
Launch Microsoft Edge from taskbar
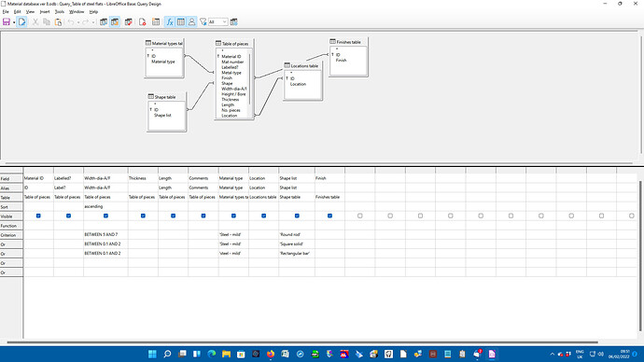(212, 354)
